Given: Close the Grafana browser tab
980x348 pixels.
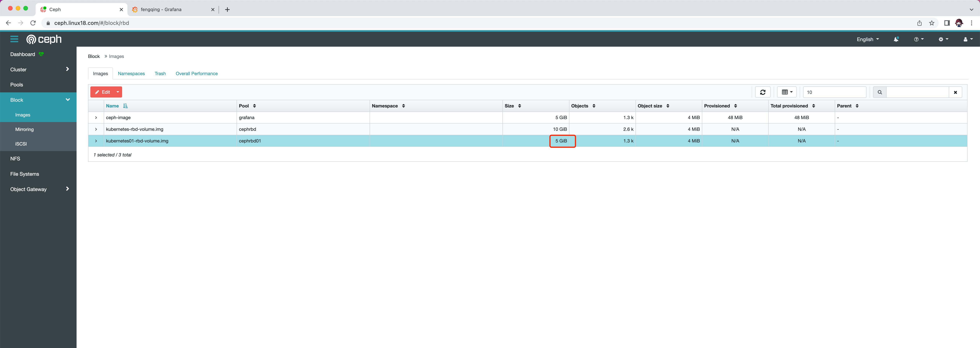Looking at the screenshot, I should click(213, 10).
